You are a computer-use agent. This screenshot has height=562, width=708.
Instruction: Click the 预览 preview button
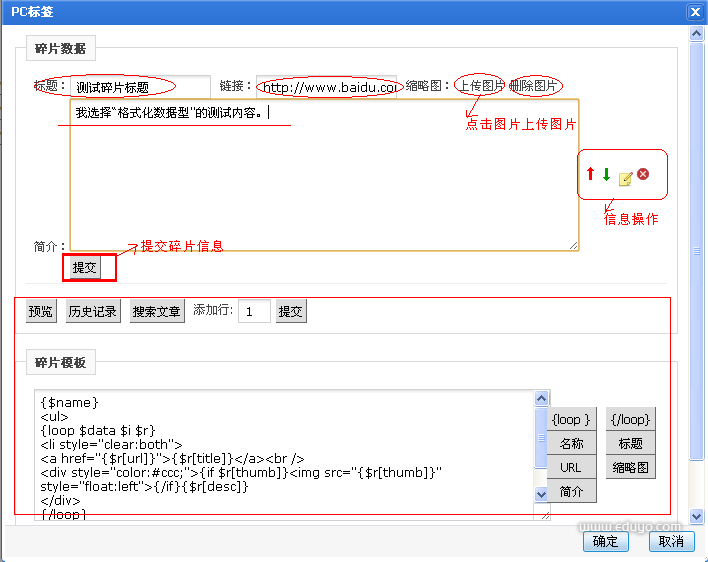click(41, 312)
